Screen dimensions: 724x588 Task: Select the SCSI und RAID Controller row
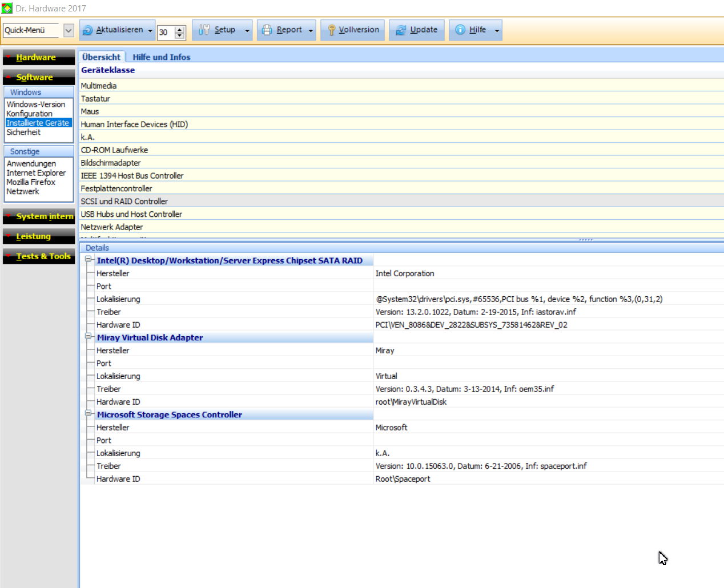pos(401,202)
